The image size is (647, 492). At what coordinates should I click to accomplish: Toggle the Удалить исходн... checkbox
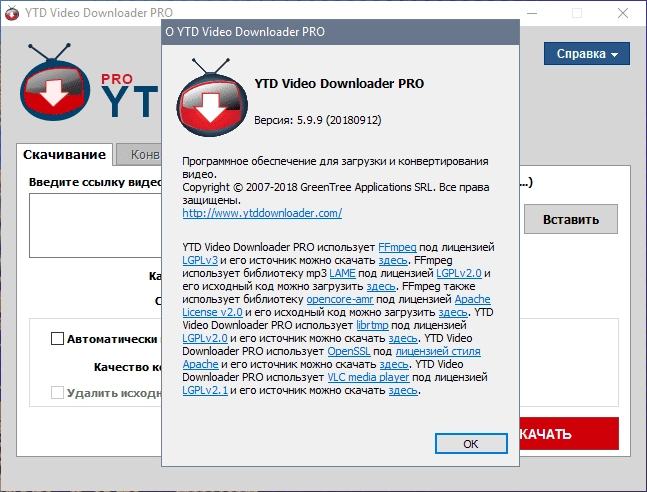57,393
